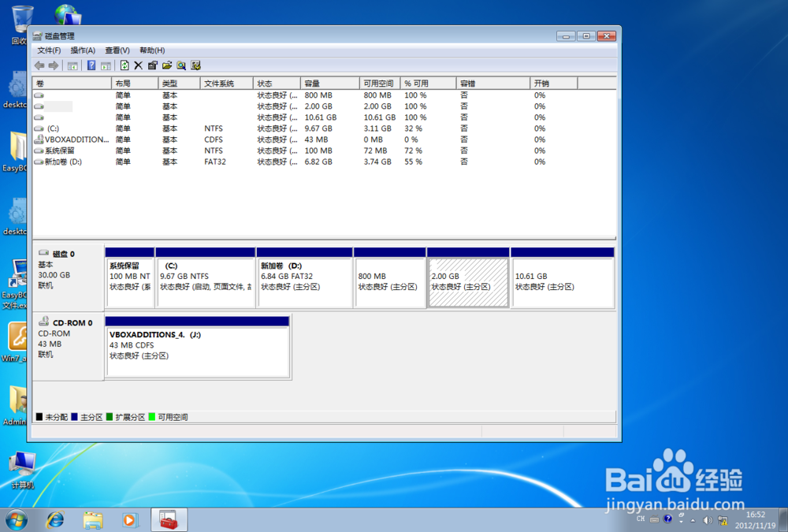Click the back navigation arrow icon
Screen dimensions: 788x532
click(38, 65)
